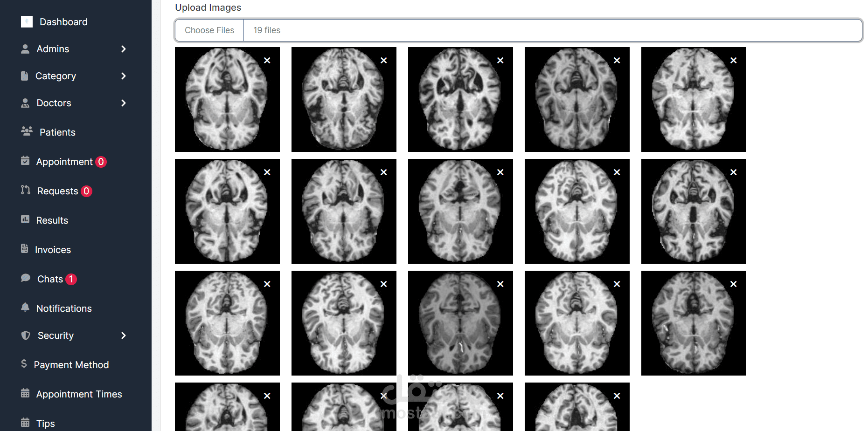Remove the first image in row three

(x=267, y=284)
